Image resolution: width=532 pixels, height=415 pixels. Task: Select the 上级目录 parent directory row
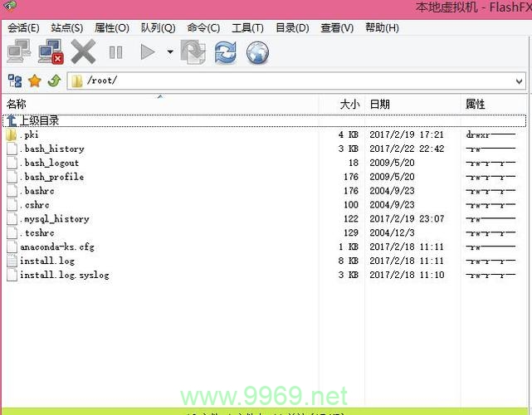265,120
